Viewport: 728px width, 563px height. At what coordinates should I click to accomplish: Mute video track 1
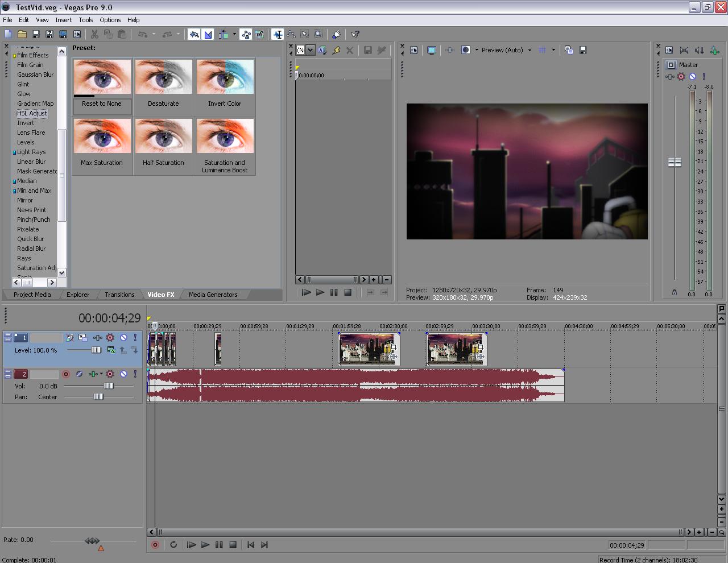123,337
